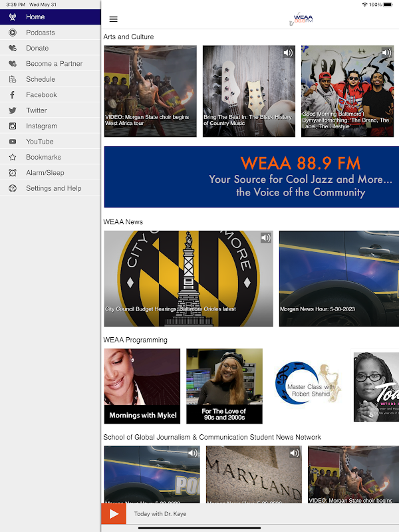The image size is (399, 532).
Task: Tap speaker icon on Country Music story
Action: coord(288,53)
